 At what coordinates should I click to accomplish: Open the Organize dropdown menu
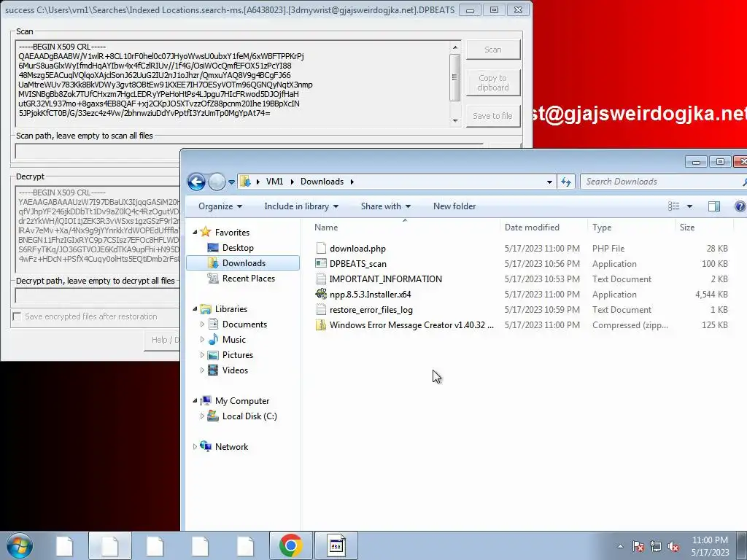pyautogui.click(x=220, y=206)
